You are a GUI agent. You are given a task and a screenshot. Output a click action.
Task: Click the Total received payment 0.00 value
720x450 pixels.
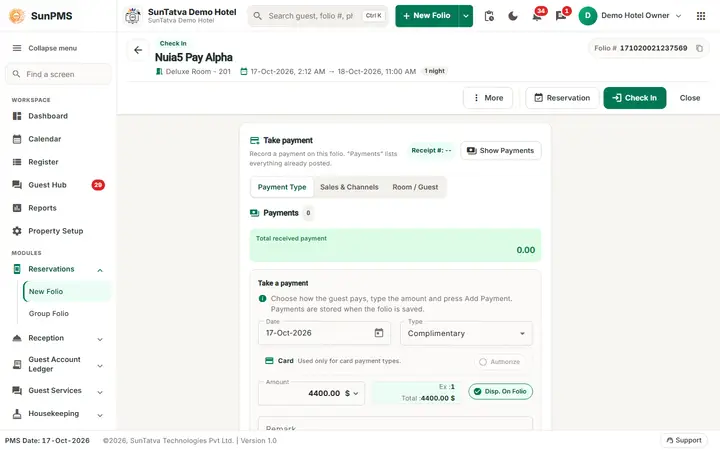click(526, 250)
